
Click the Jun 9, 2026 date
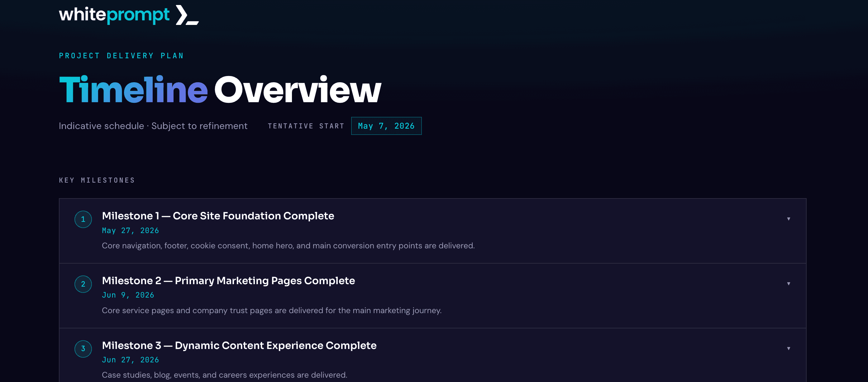pos(128,295)
